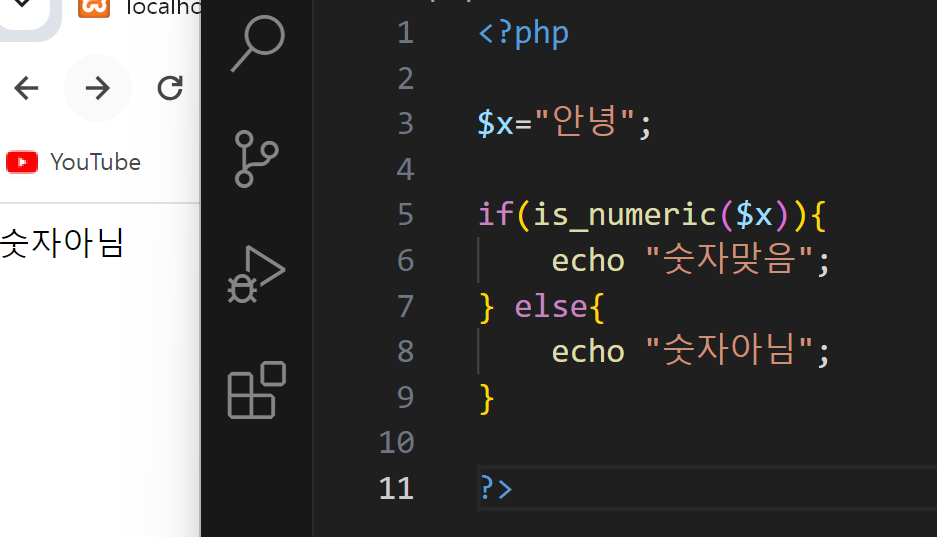This screenshot has width=937, height=537.
Task: Click line number 11 in the gutter
Action: point(397,489)
